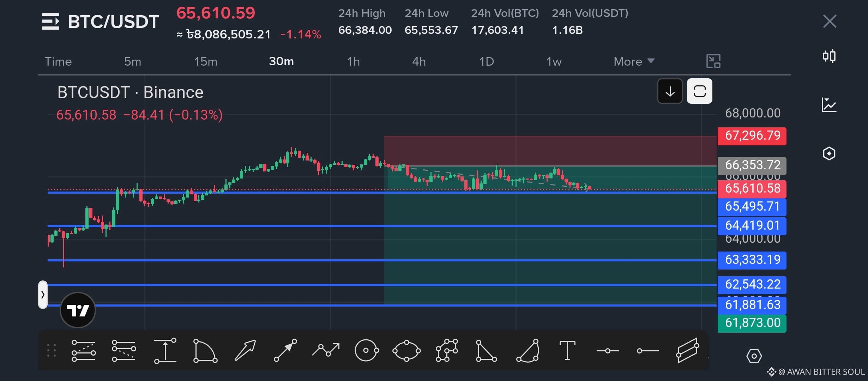Click the red stop-loss zone of the position
Viewport: 868px width, 381px height.
[550, 151]
